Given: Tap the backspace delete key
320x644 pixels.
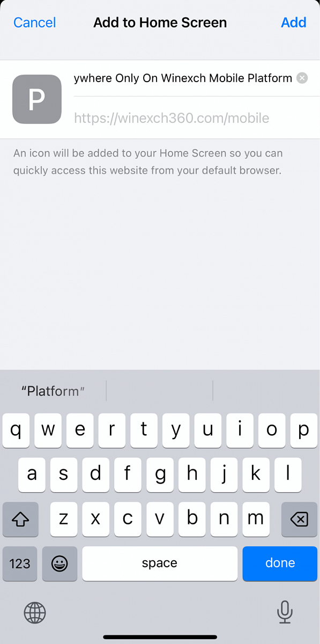Looking at the screenshot, I should coord(299,519).
